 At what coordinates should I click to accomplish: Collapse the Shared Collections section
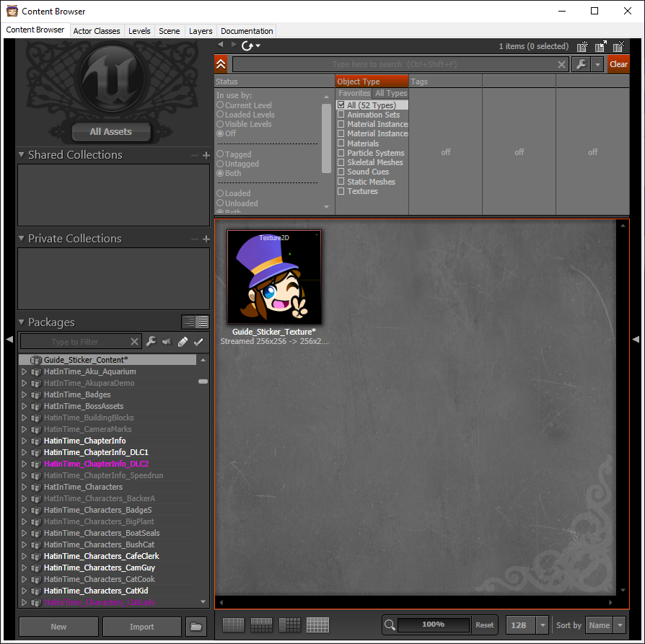pos(22,154)
